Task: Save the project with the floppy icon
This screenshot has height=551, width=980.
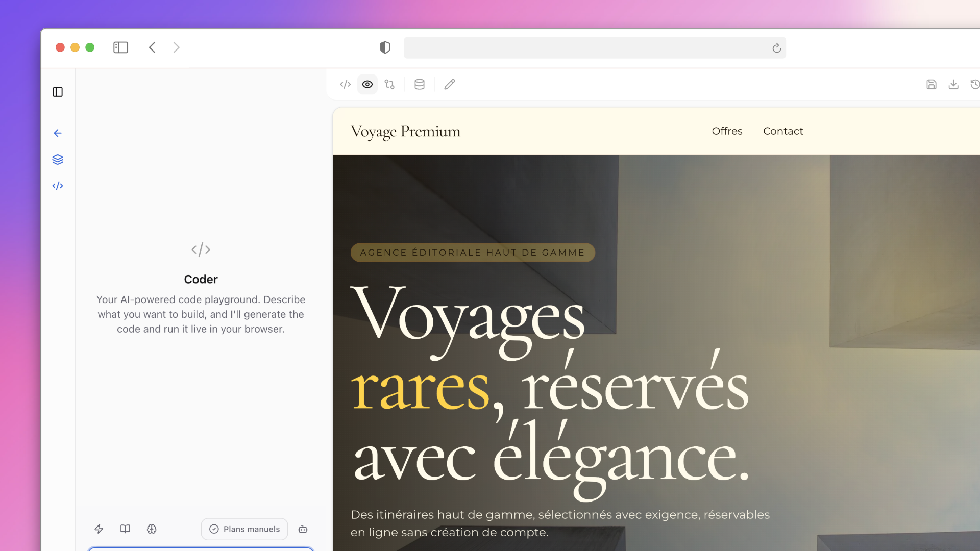Action: pos(932,84)
